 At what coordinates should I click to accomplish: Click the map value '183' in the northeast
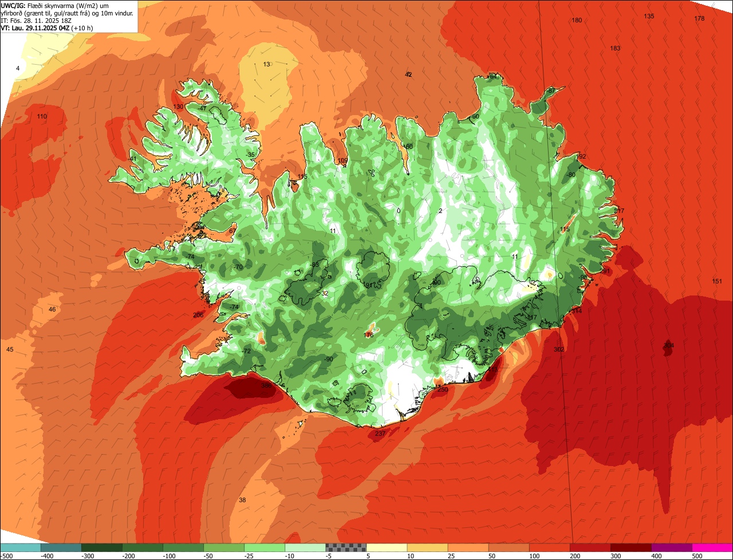[x=615, y=48]
